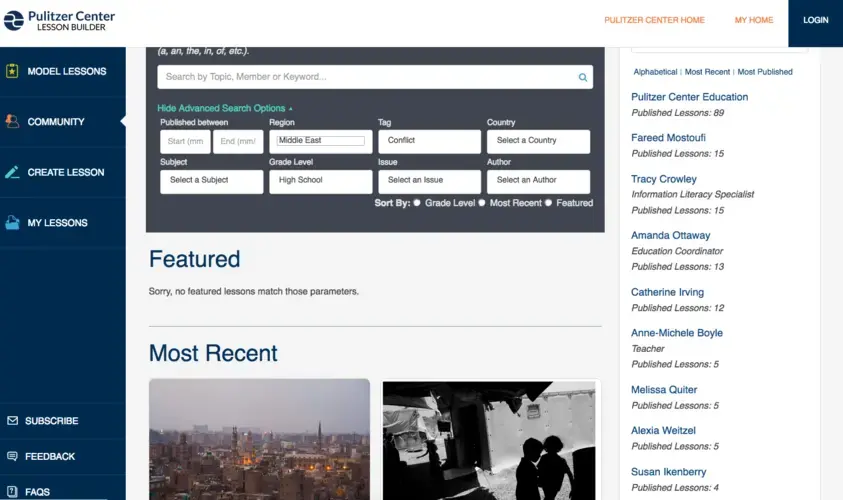
Task: Open Feedback in sidebar
Action: point(63,456)
